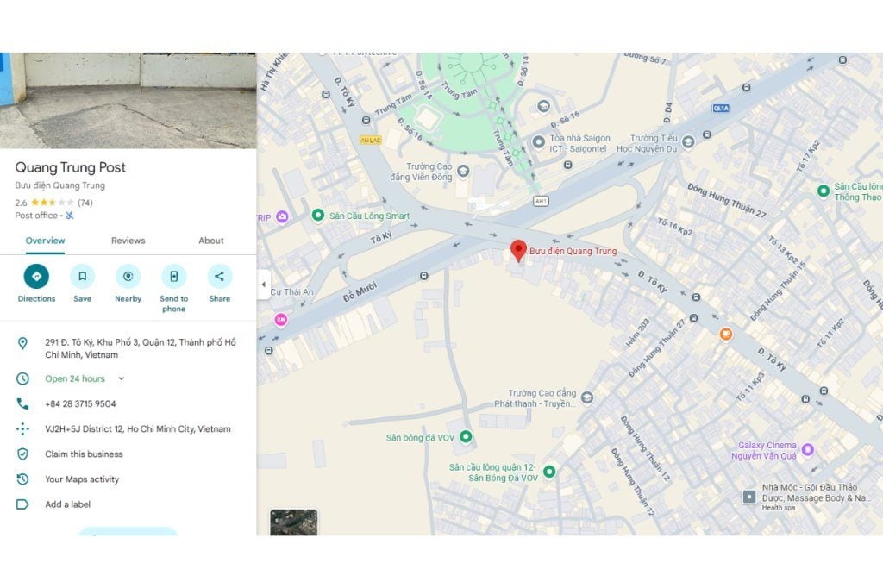Screen dimensions: 883x588
Task: Click Add a label option
Action: pos(67,504)
